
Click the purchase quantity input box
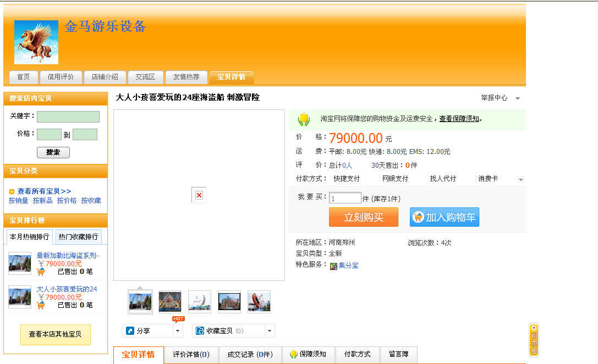pyautogui.click(x=345, y=198)
